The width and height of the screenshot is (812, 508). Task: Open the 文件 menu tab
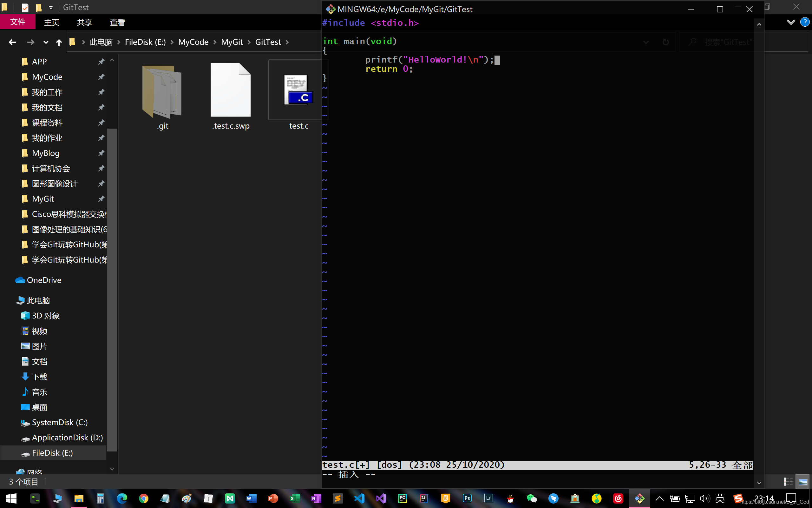click(18, 22)
